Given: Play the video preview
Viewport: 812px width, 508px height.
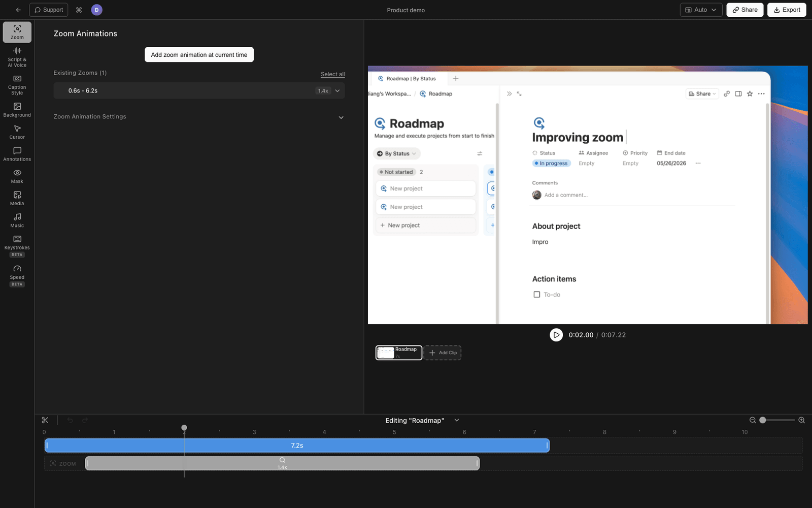Looking at the screenshot, I should 556,335.
